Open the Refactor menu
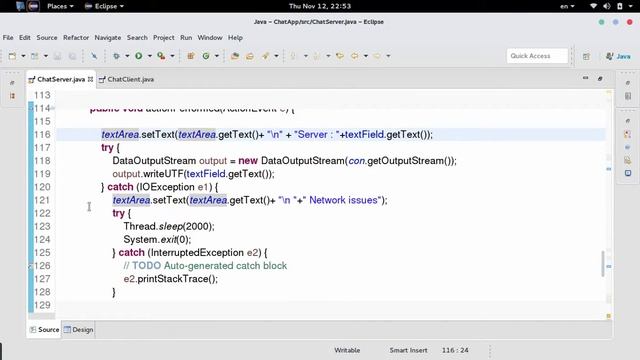 [76, 38]
